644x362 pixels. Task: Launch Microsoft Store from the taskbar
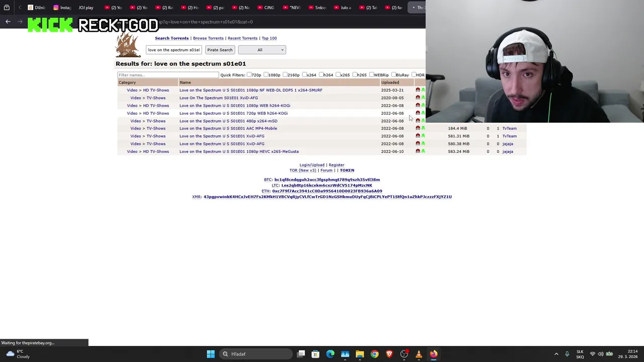point(315,354)
